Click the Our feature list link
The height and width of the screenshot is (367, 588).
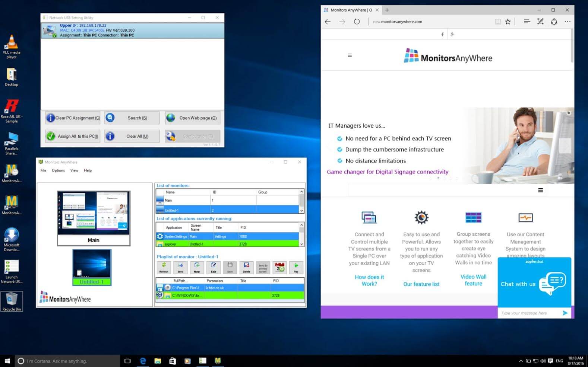(x=421, y=284)
